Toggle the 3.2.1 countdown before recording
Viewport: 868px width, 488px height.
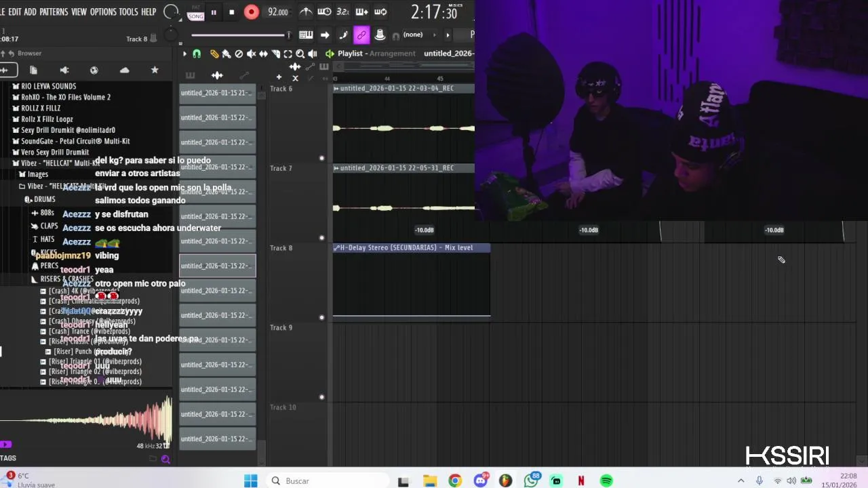343,12
